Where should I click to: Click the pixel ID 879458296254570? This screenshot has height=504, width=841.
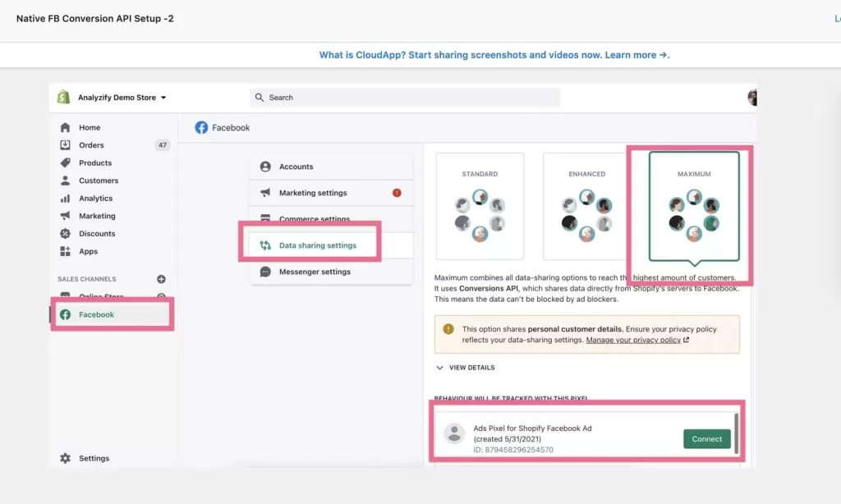[x=513, y=450]
